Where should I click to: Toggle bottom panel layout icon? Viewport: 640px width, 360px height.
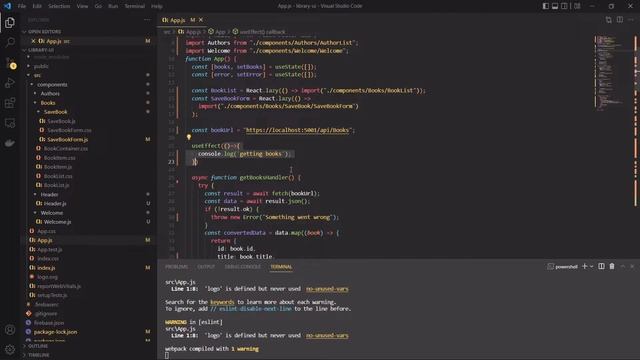pyautogui.click(x=555, y=6)
